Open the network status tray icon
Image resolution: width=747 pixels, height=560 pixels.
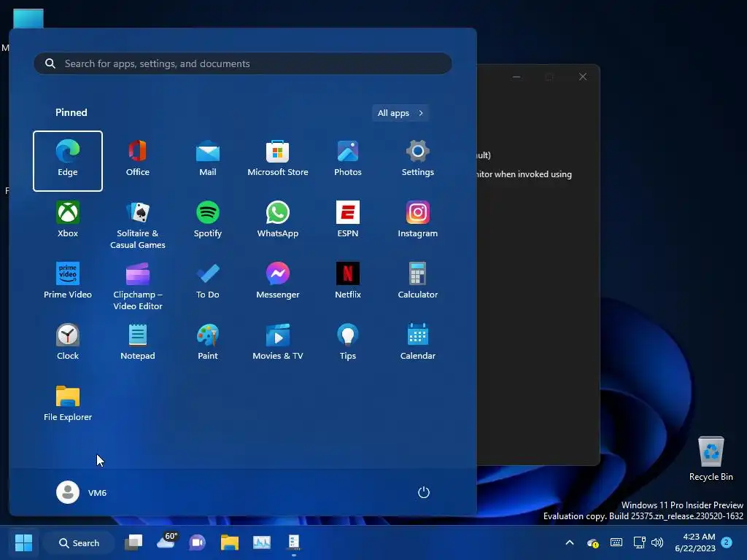(639, 542)
